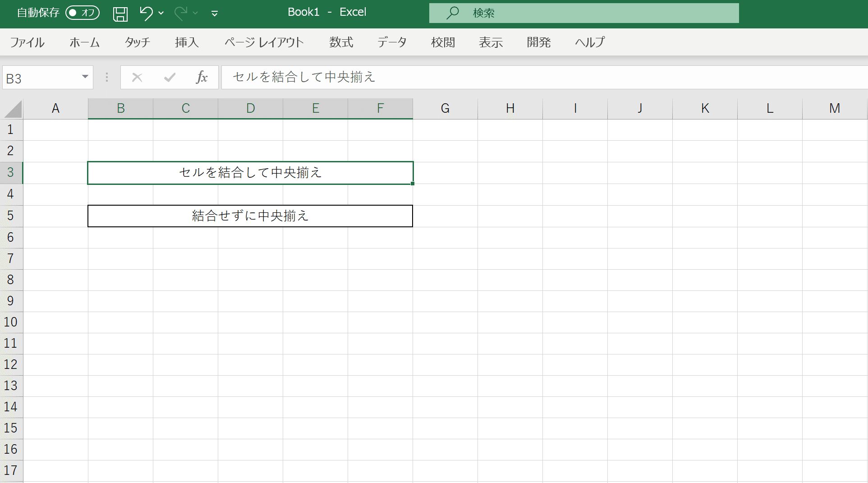Open the ヘルプ tab
The width and height of the screenshot is (868, 483).
tap(590, 42)
